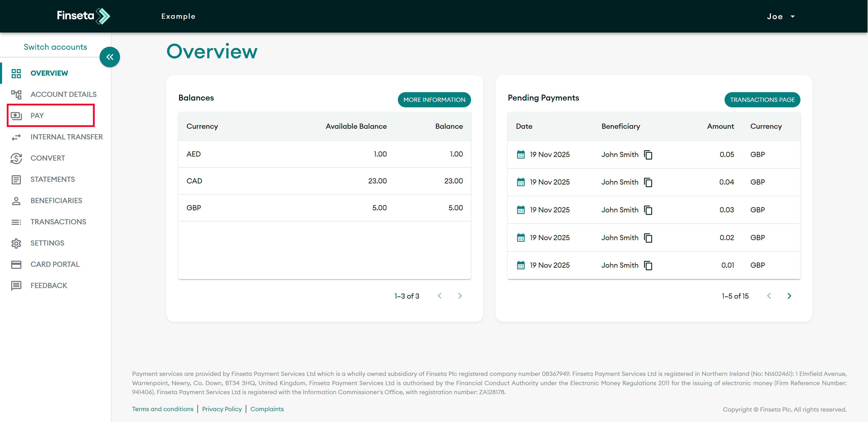This screenshot has height=422, width=868.
Task: Open the Pay menu item
Action: tap(37, 116)
